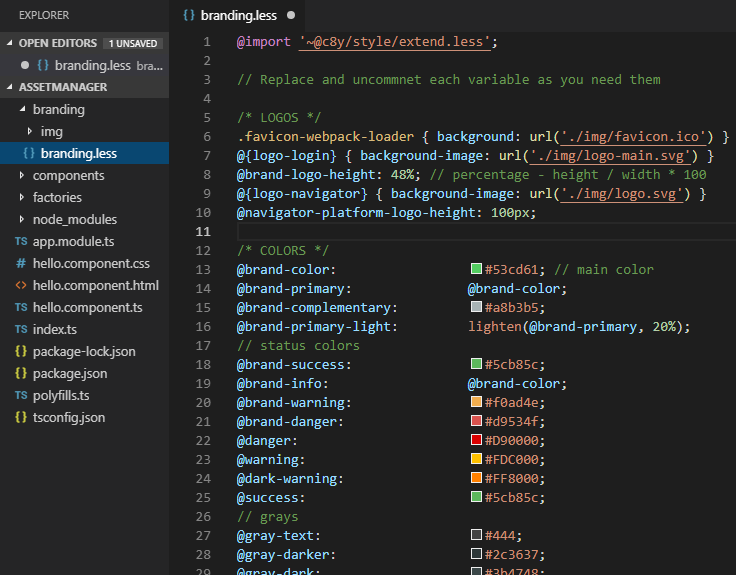Click the TS icon beside polyfills.ts
This screenshot has width=736, height=575.
tap(21, 396)
